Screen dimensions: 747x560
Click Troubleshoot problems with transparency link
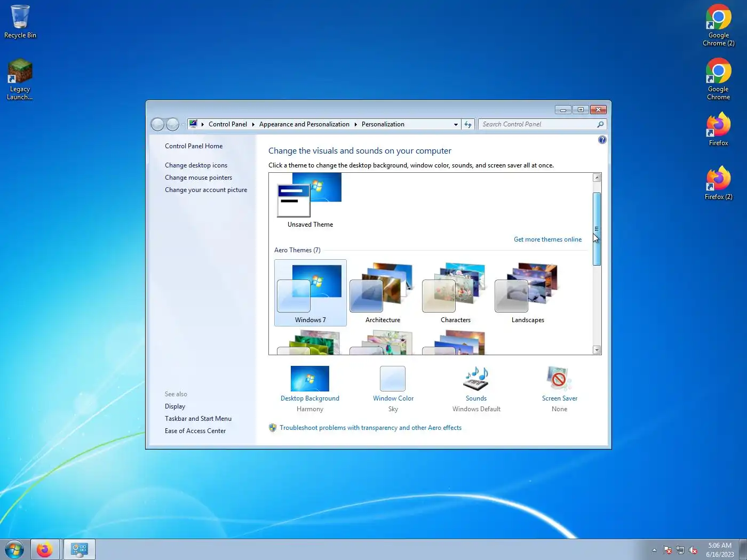point(370,428)
